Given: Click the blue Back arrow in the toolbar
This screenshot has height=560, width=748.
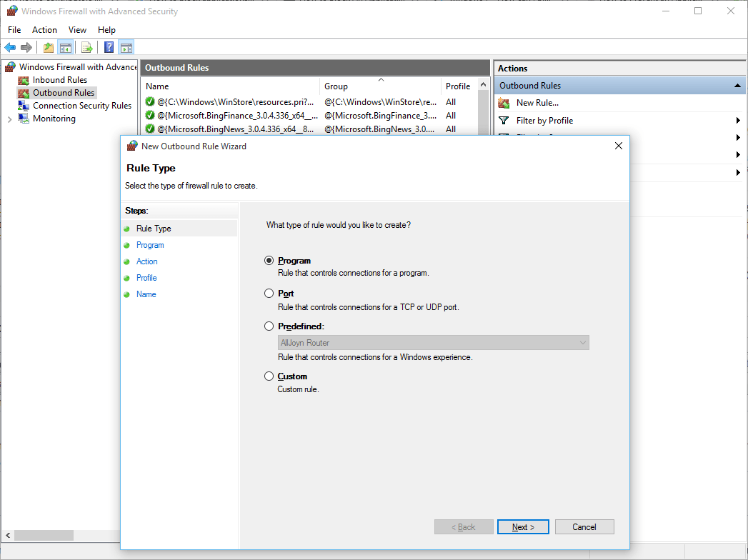Looking at the screenshot, I should [x=10, y=47].
